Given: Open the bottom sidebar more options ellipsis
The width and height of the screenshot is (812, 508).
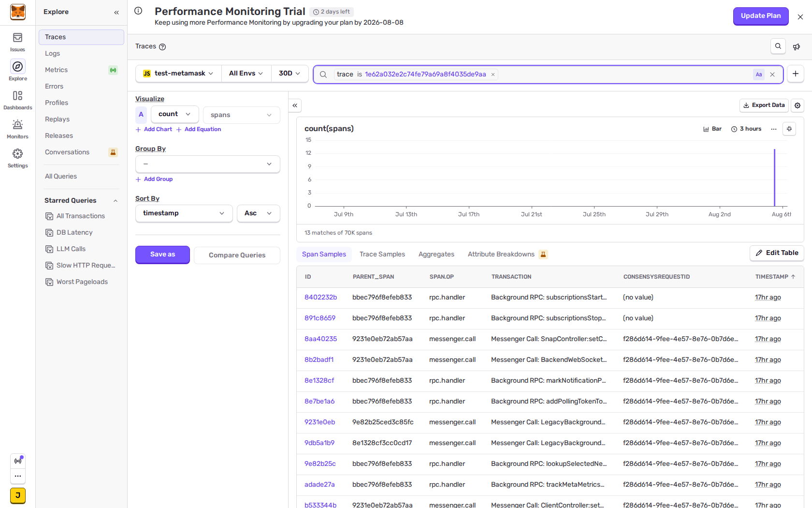Looking at the screenshot, I should (x=18, y=476).
